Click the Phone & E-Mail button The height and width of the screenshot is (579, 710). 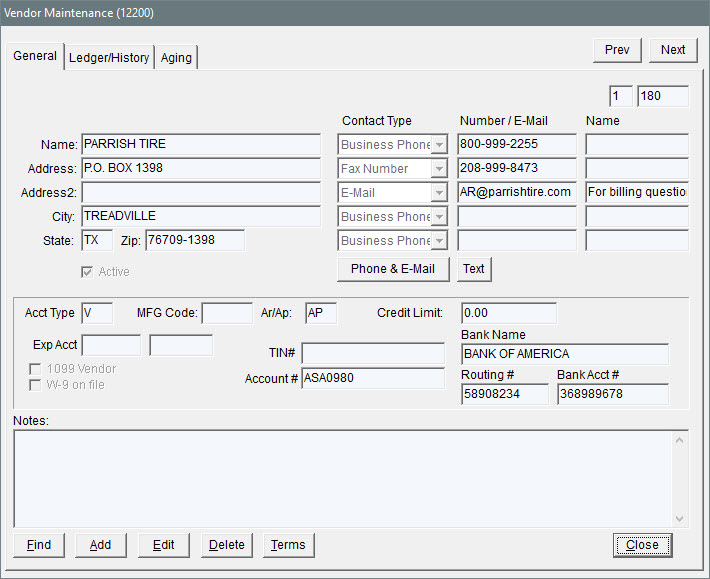click(x=393, y=269)
